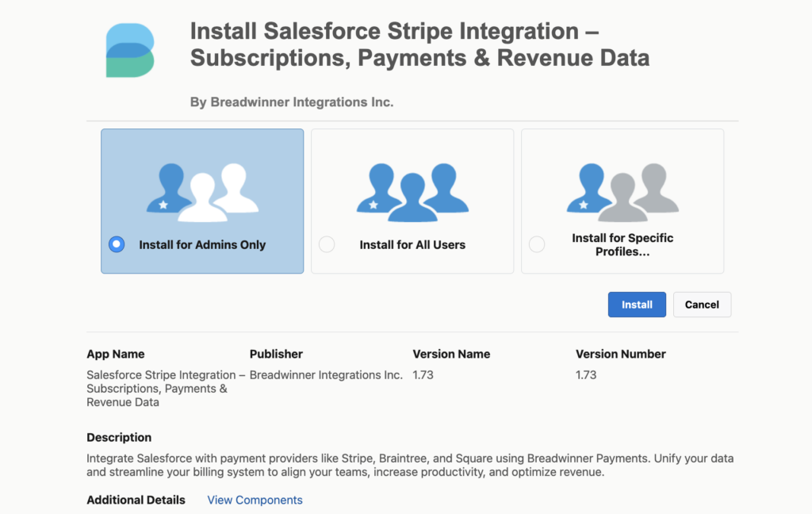Select the Install for All Users radio button
The height and width of the screenshot is (514, 812).
pyautogui.click(x=327, y=244)
